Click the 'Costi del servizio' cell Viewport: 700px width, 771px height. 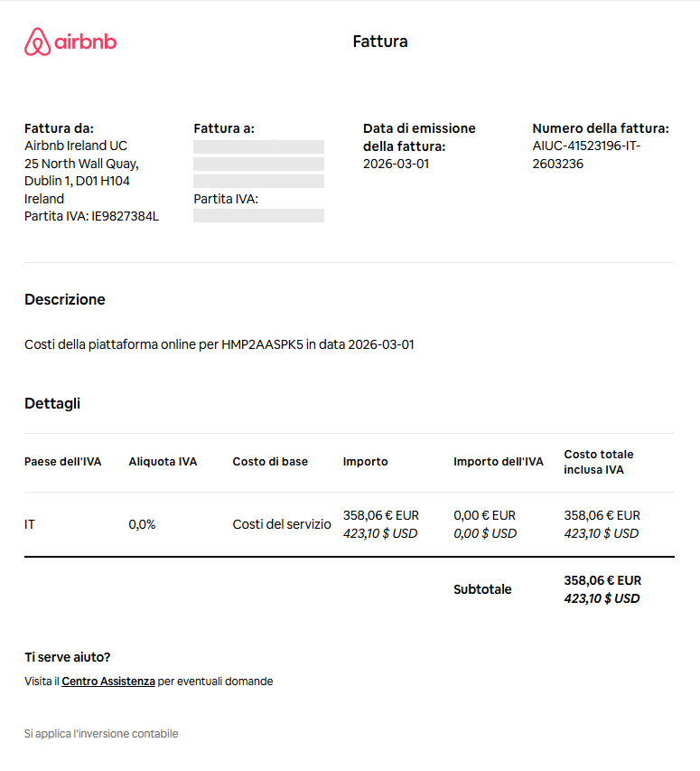pos(282,524)
